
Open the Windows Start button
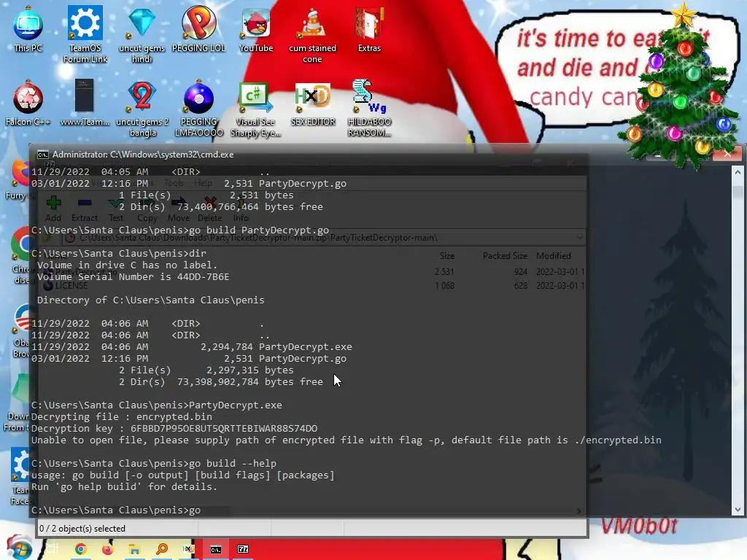pyautogui.click(x=19, y=548)
